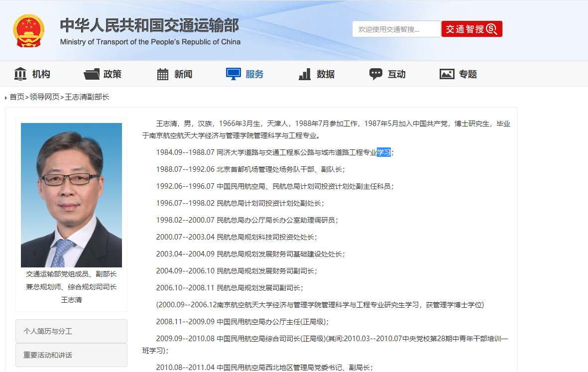Select the 个人简历与分工 sidebar tab

(x=71, y=331)
